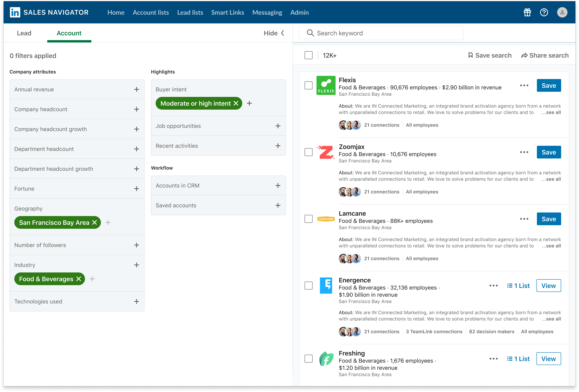This screenshot has height=392, width=579.
Task: Check the Zoomjax result checkbox
Action: (308, 152)
